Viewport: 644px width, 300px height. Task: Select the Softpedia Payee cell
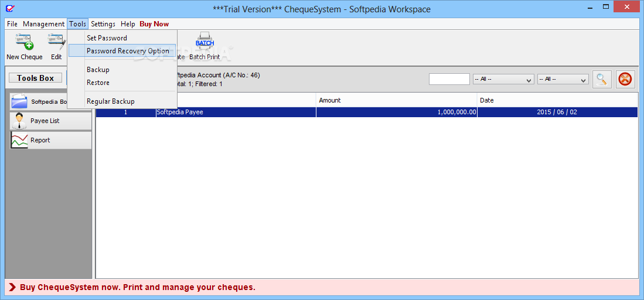[236, 112]
